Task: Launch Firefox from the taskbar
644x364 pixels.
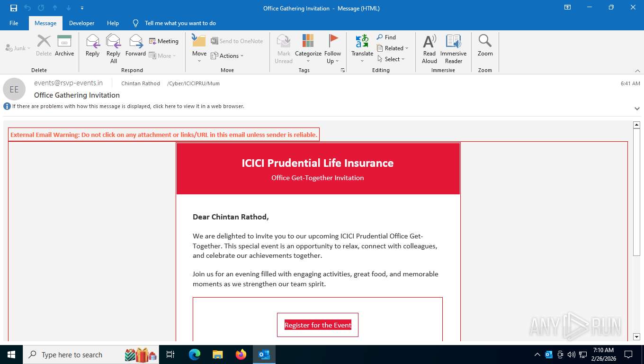Action: [x=241, y=355]
